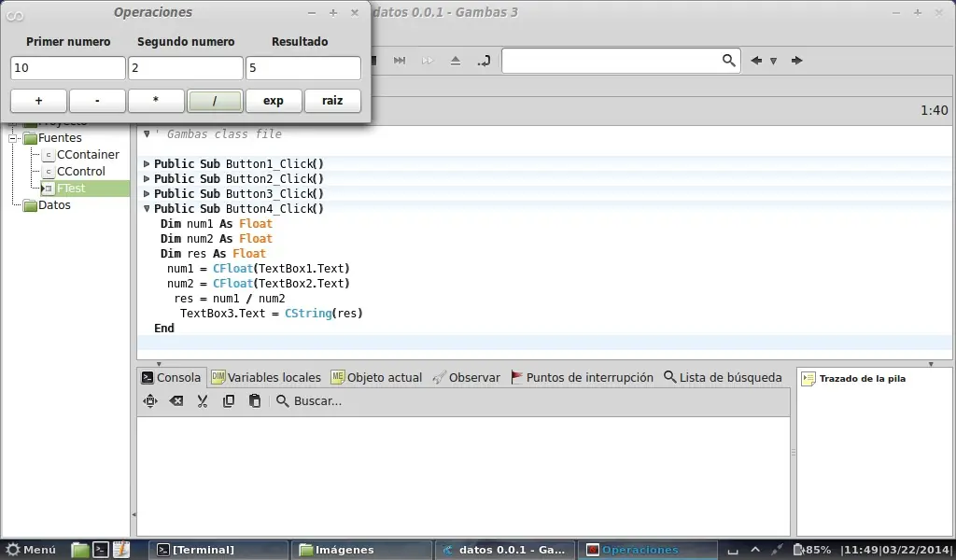
Task: Select the Fuentes folder
Action: (52, 138)
